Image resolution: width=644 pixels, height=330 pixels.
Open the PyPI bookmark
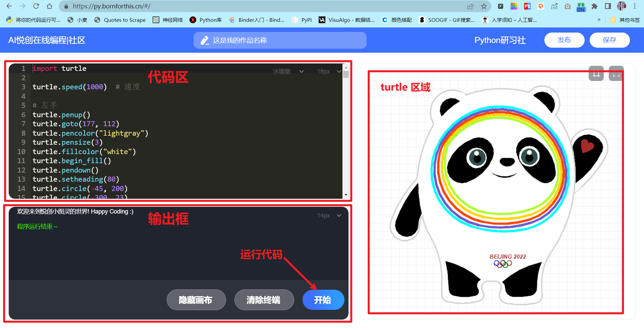302,20
